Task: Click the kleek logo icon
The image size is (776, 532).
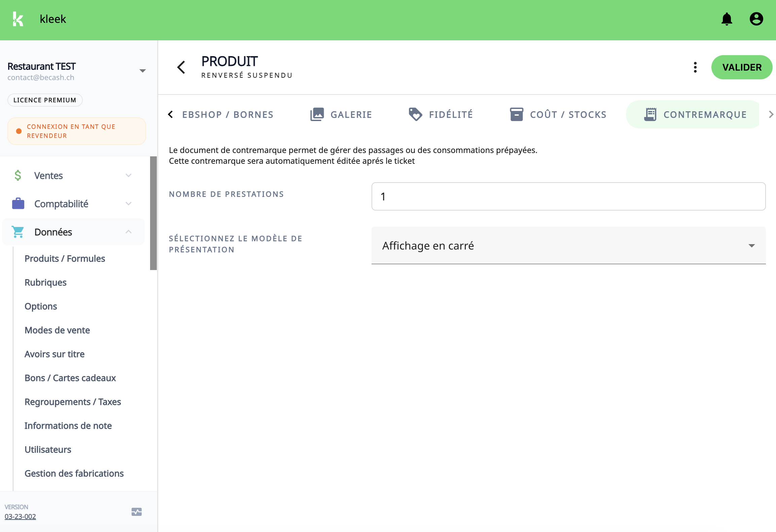Action: click(18, 19)
